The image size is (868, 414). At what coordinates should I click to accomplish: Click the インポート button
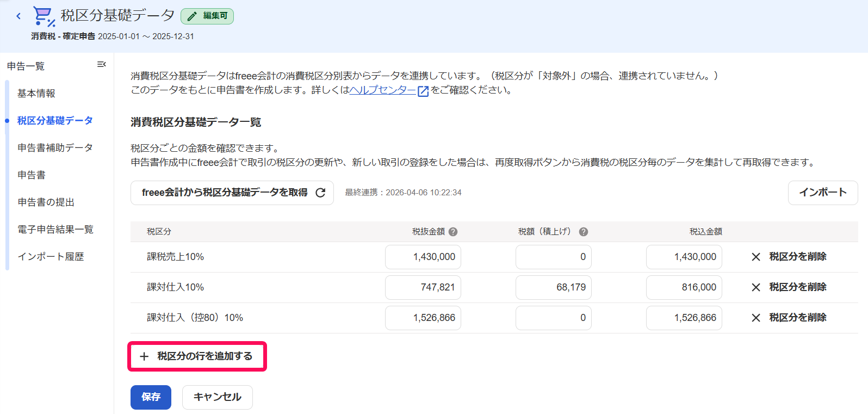[x=823, y=193]
